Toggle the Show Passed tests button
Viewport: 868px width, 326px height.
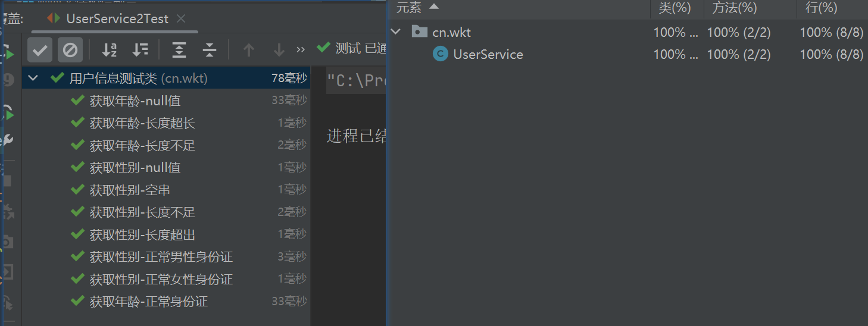click(40, 50)
